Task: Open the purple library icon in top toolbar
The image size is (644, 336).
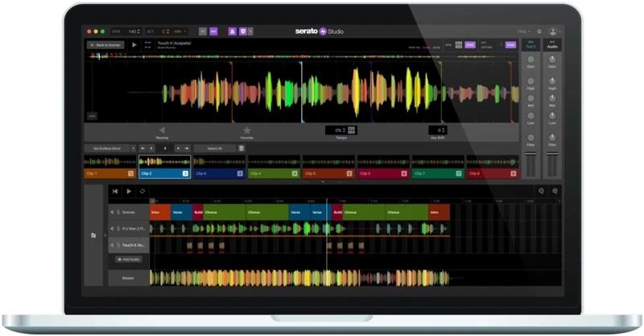Action: click(x=232, y=31)
